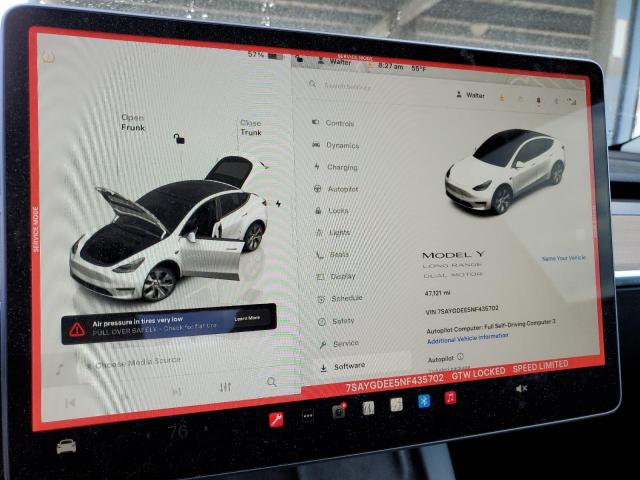Open the media equalizer settings icon
This screenshot has height=480, width=640.
(x=225, y=387)
